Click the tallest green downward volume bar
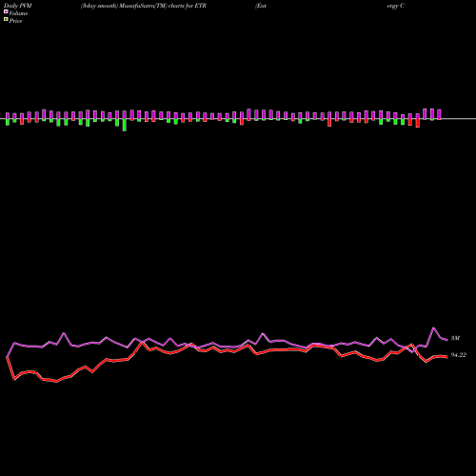Image resolution: width=476 pixels, height=476 pixels. [125, 125]
